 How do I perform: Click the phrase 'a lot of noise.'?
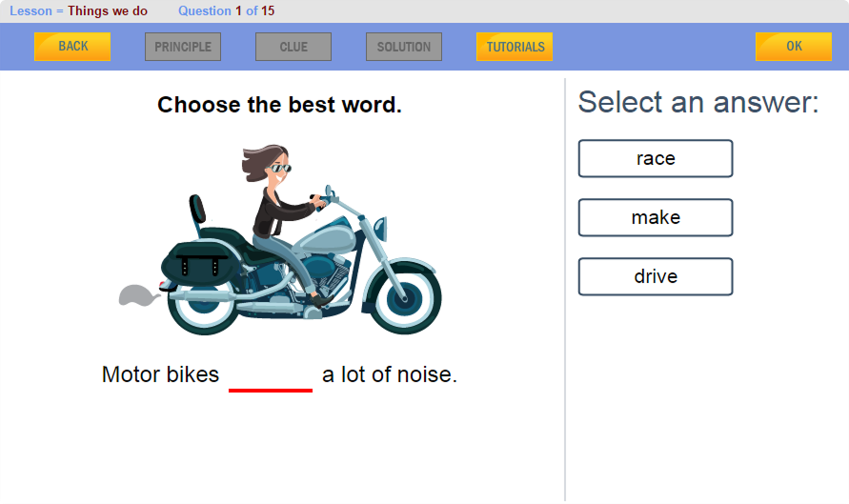pyautogui.click(x=390, y=374)
